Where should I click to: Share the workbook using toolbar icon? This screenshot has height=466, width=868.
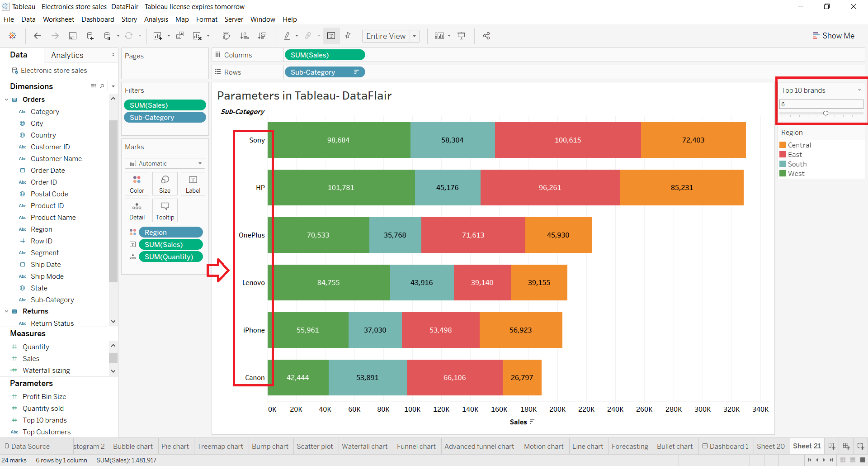486,36
